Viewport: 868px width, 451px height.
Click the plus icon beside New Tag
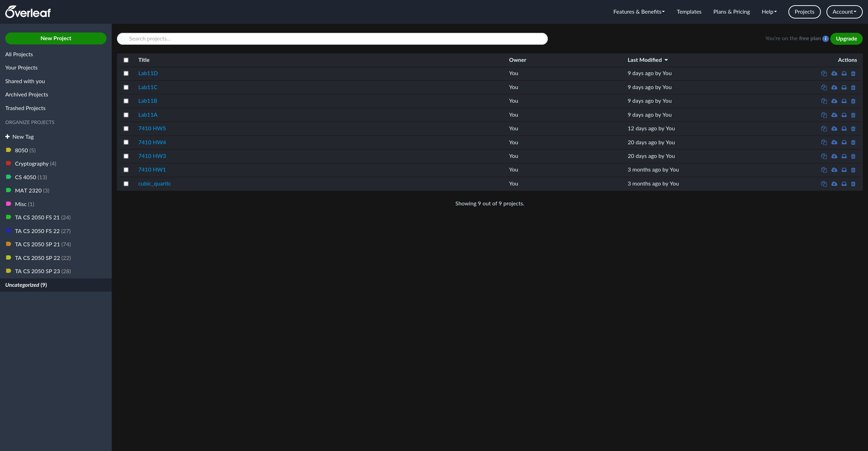(7, 137)
